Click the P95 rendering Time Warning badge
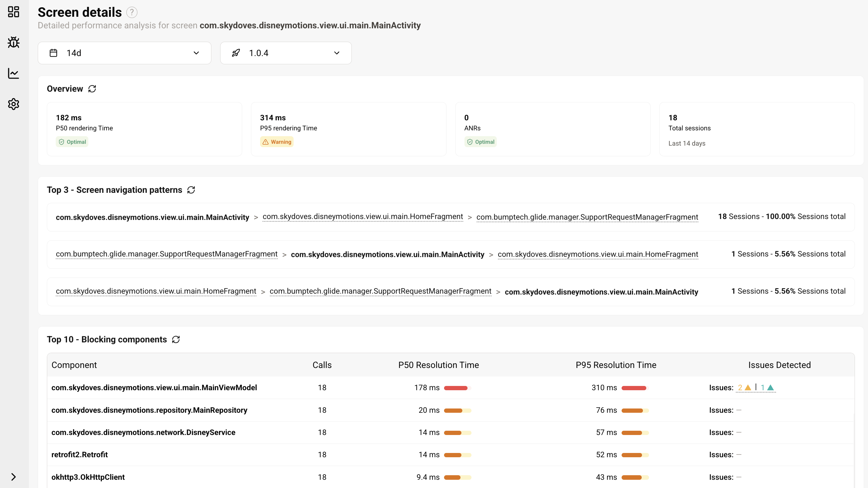868x488 pixels. pos(277,142)
